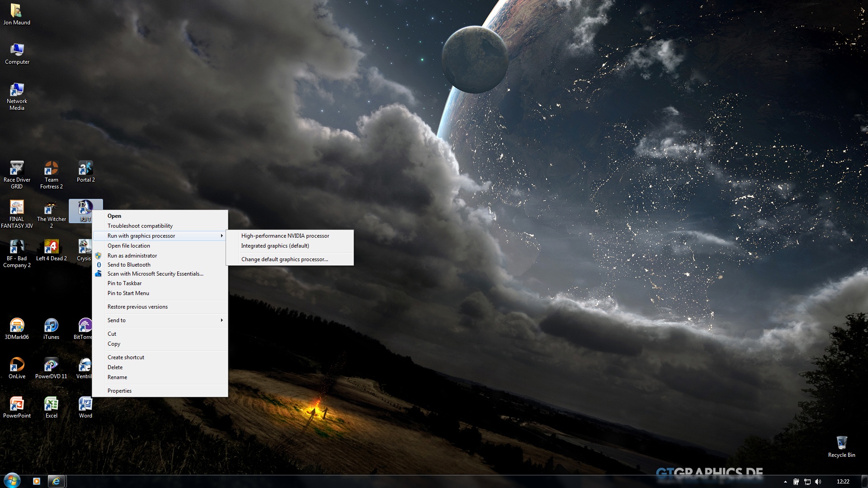Select Integrated graphics (default) option
This screenshot has width=868, height=488.
tap(275, 246)
